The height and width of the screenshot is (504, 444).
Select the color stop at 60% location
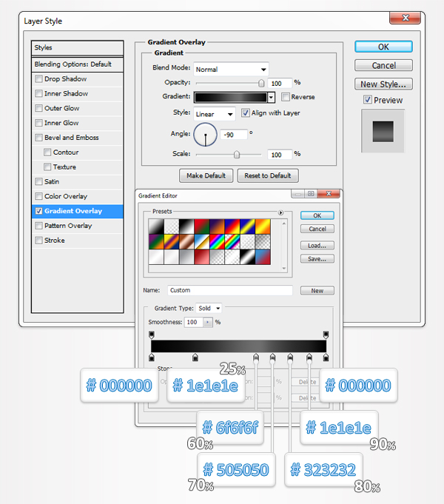tap(256, 358)
